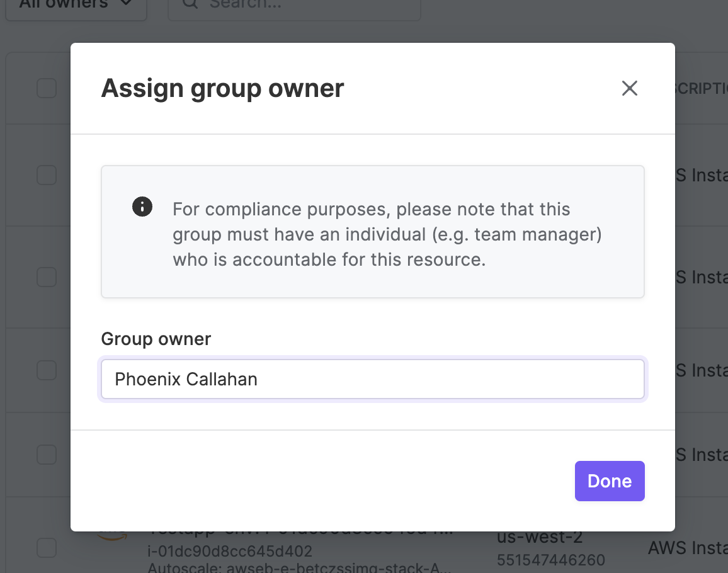This screenshot has width=728, height=573.
Task: Click the compliance note text in the dialog
Action: point(387,234)
